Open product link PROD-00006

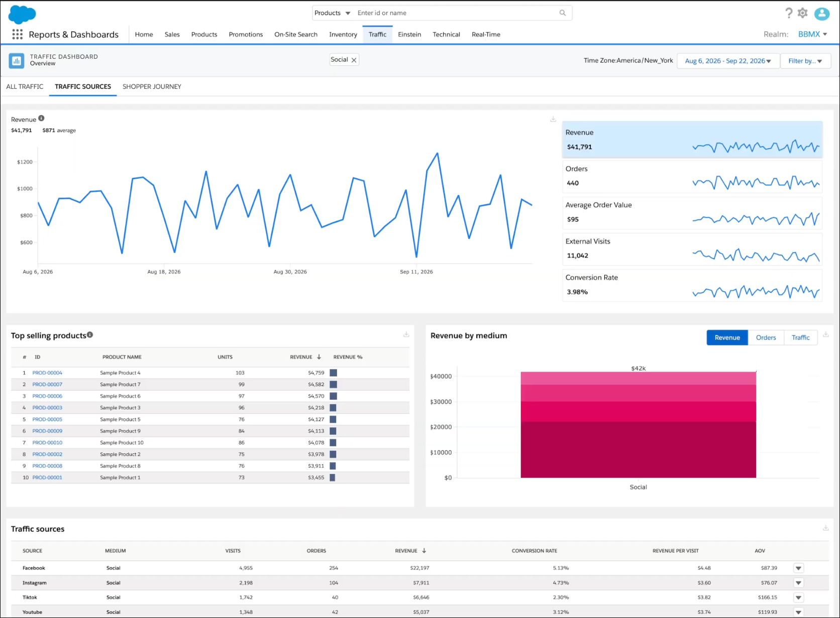click(47, 396)
